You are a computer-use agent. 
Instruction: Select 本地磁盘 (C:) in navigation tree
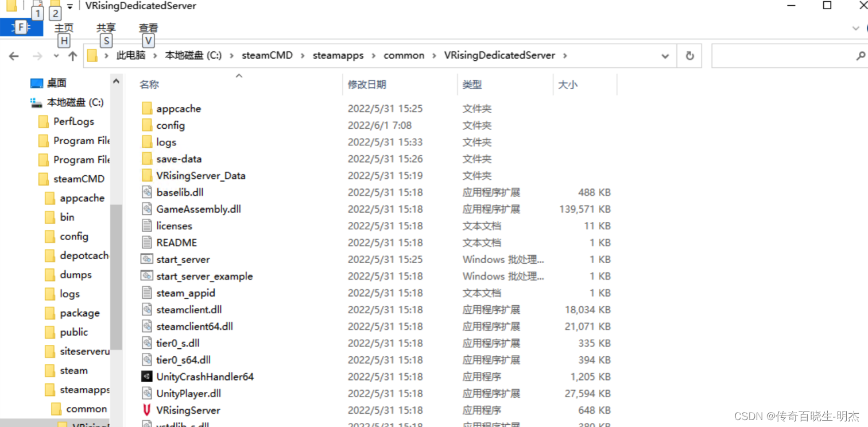pyautogui.click(x=75, y=102)
